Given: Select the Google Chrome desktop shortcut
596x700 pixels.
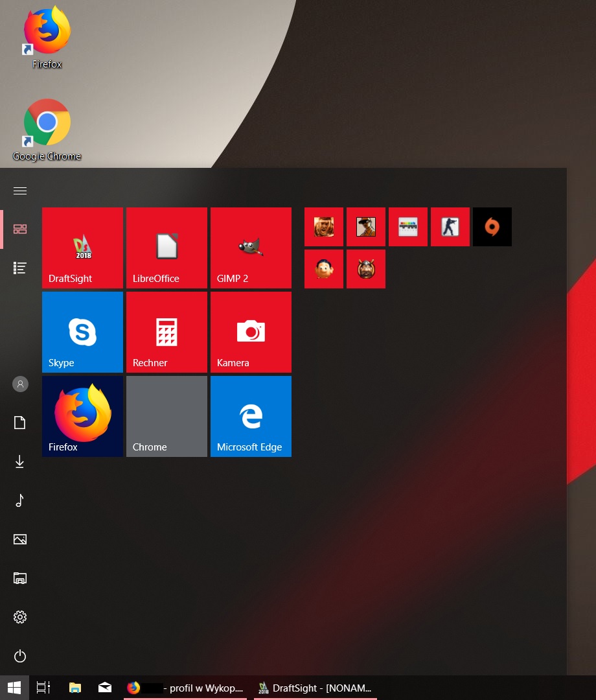Looking at the screenshot, I should click(x=47, y=130).
